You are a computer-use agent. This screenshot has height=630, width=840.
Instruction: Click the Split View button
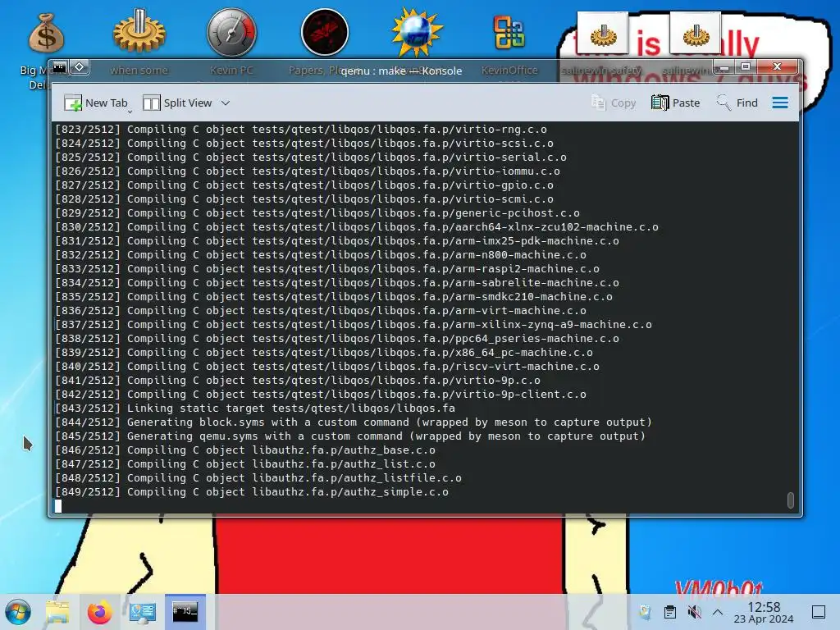click(178, 103)
